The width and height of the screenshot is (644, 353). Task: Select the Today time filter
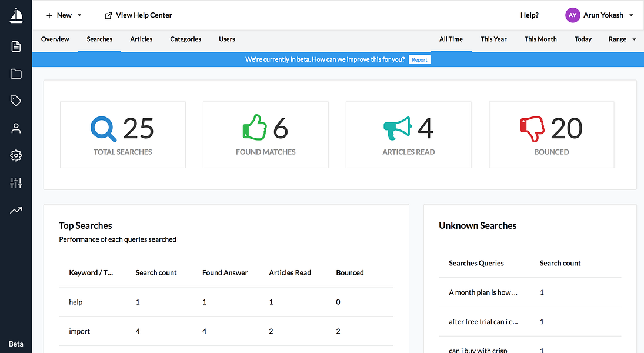(583, 39)
